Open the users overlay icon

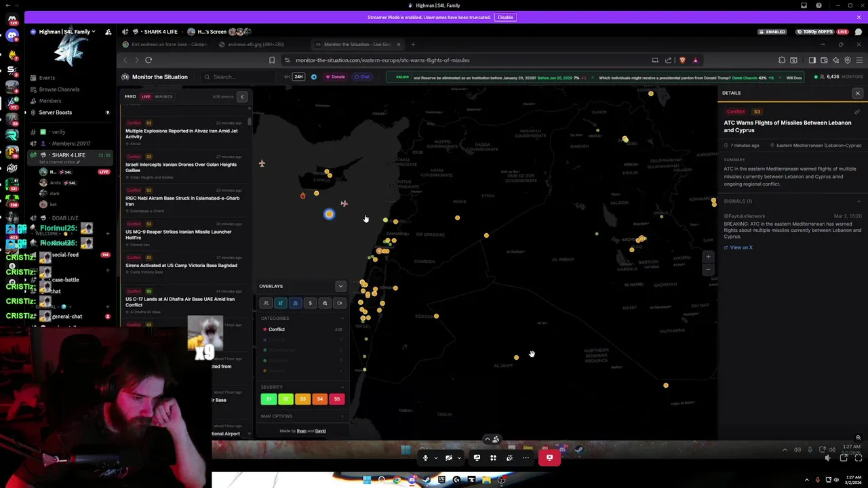[266, 303]
